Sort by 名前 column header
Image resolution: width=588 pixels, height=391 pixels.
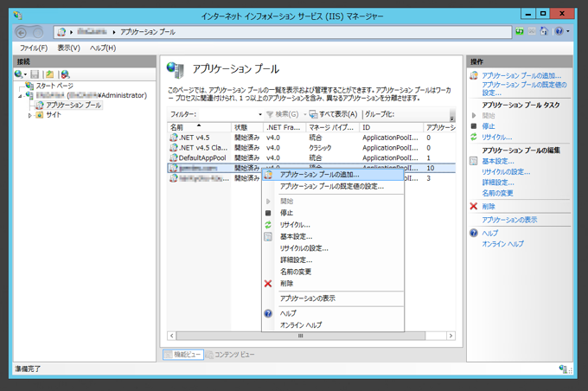(x=199, y=127)
